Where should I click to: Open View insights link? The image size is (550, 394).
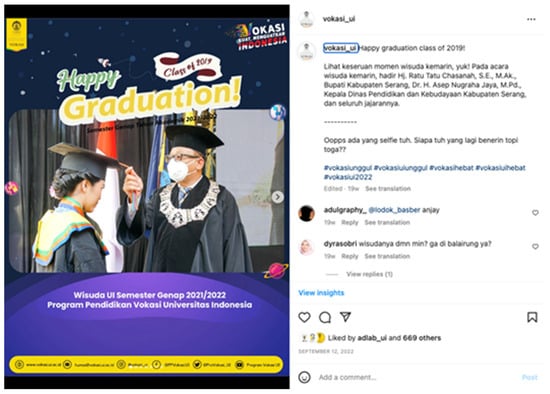coord(321,293)
